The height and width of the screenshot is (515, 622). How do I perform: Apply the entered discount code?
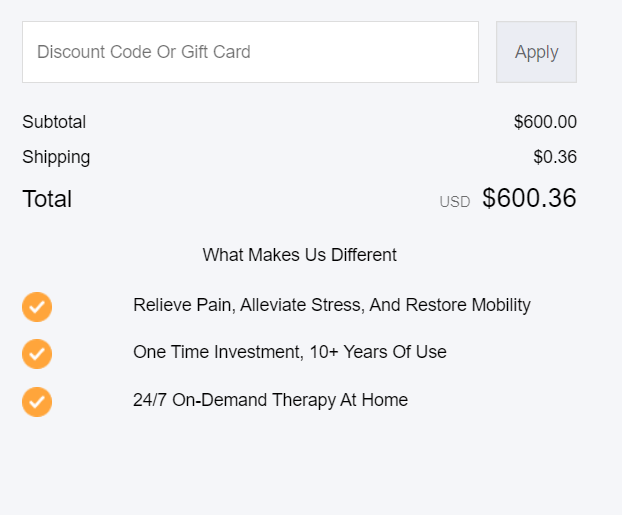[536, 52]
